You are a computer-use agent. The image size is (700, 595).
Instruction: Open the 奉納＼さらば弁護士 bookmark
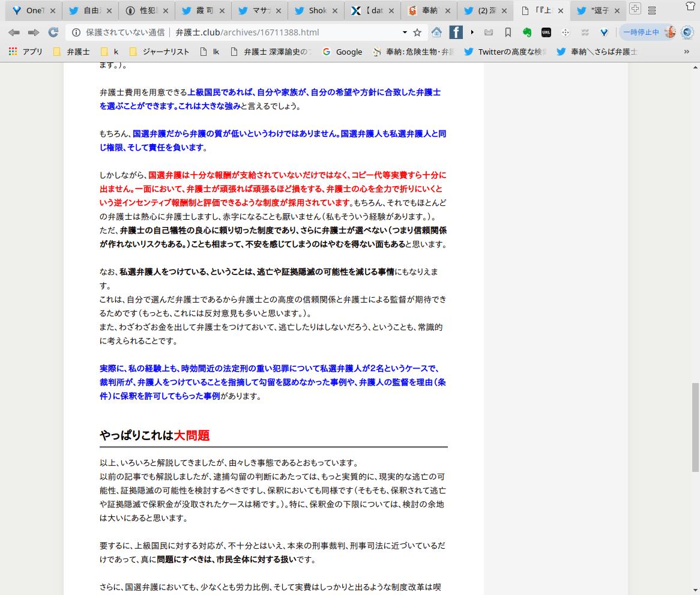pyautogui.click(x=597, y=52)
